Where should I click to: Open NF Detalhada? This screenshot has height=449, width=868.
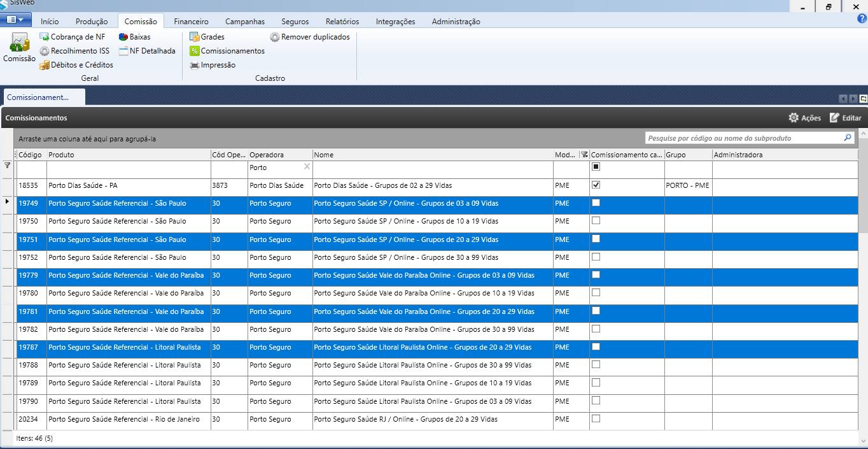click(146, 51)
